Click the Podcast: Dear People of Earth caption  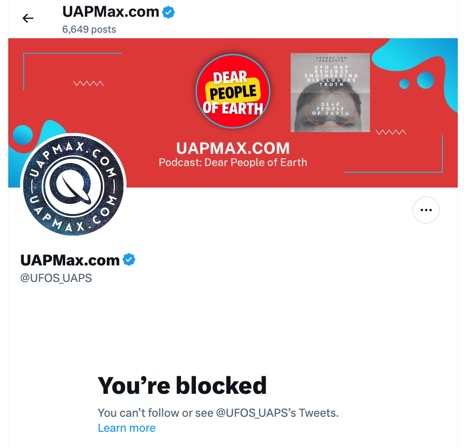[x=233, y=163]
